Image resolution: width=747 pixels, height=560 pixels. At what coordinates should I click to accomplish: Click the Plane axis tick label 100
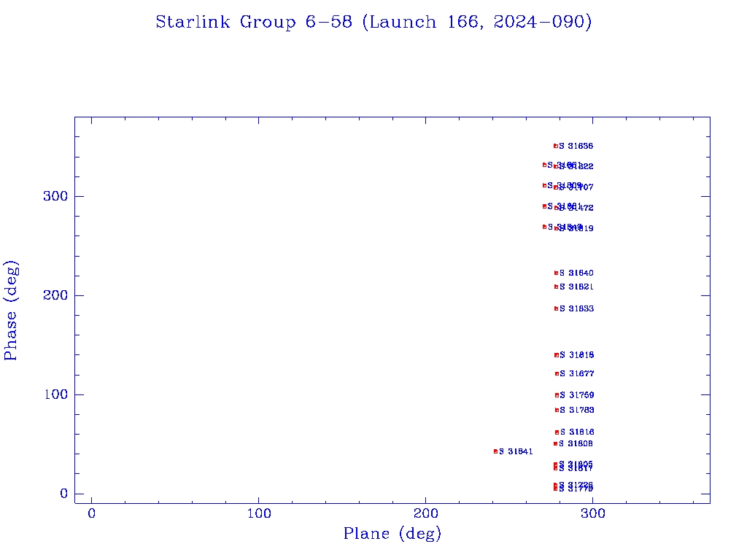click(x=259, y=513)
